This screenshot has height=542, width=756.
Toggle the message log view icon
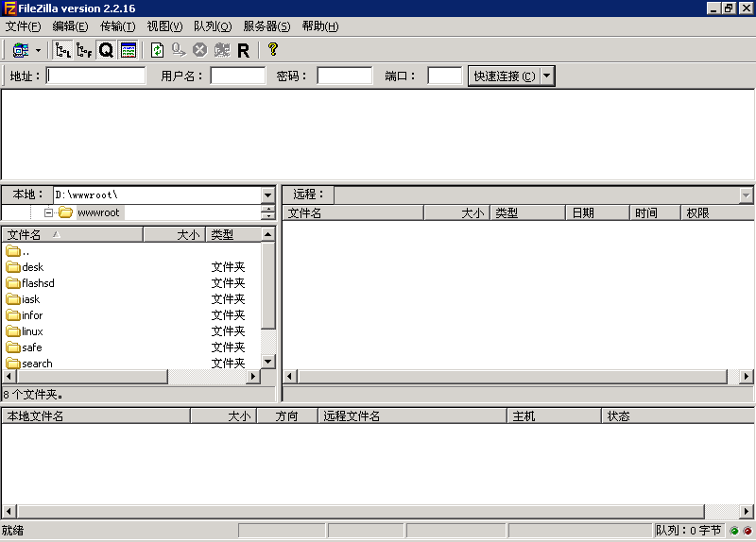pos(129,50)
